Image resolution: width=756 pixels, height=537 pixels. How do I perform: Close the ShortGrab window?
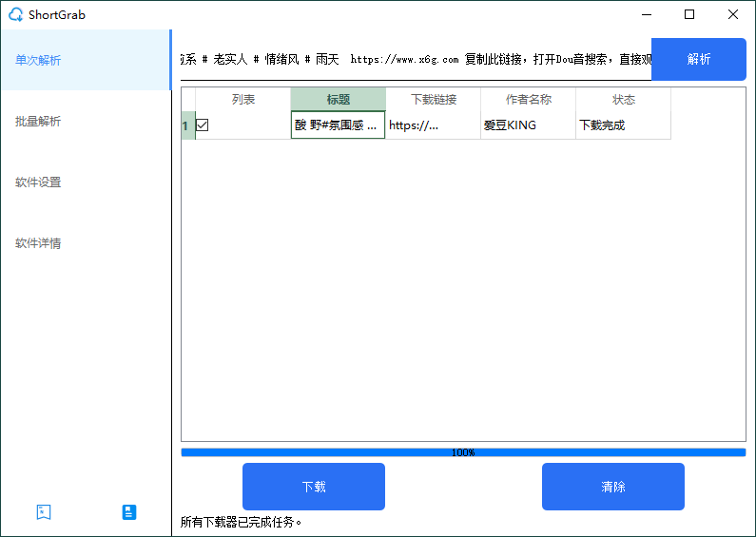coord(733,14)
